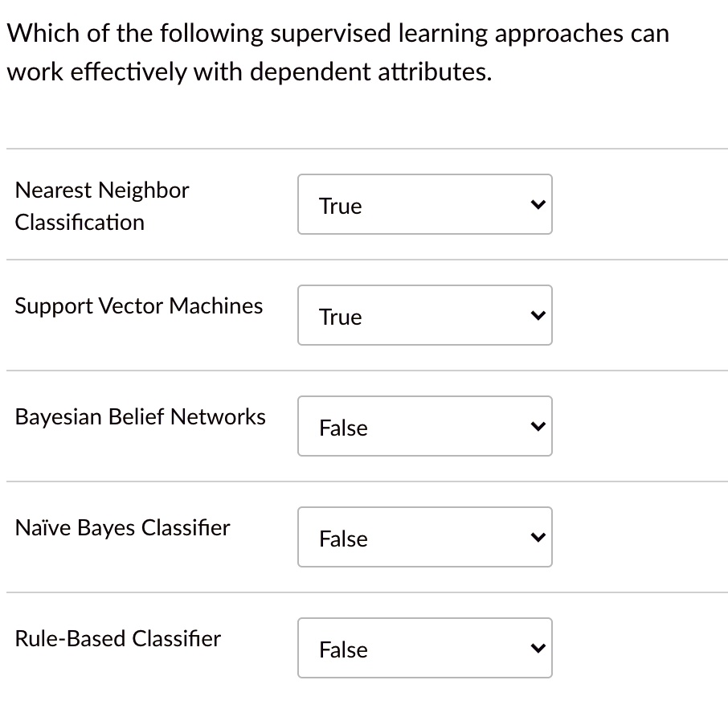Click the Nearest Neighbor Classification label
Image resolution: width=728 pixels, height=717 pixels.
(x=102, y=206)
